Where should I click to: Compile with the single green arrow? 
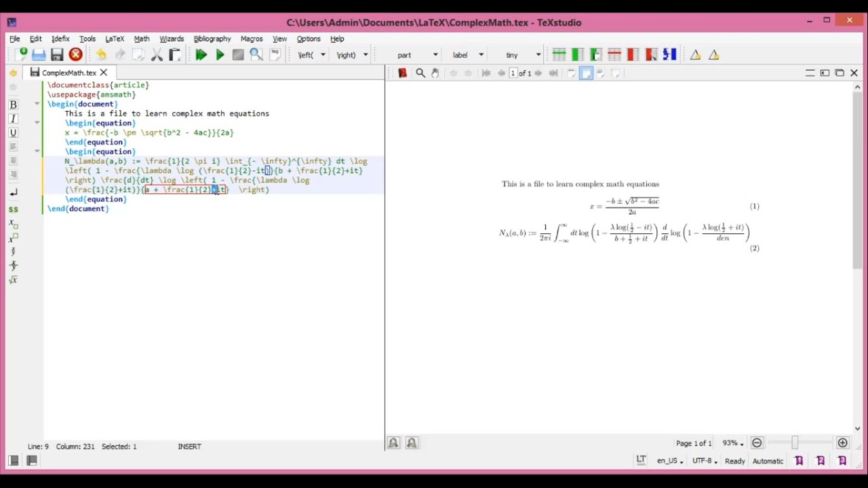click(x=220, y=55)
